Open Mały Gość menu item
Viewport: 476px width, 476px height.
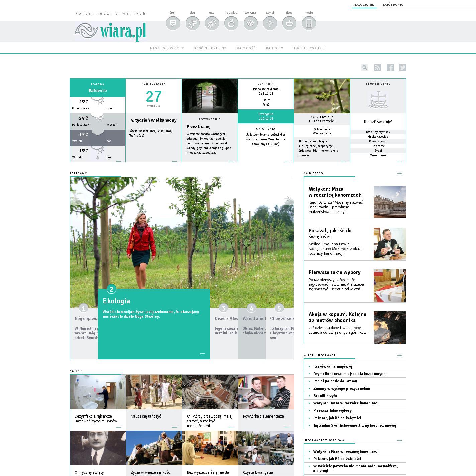[x=246, y=48]
